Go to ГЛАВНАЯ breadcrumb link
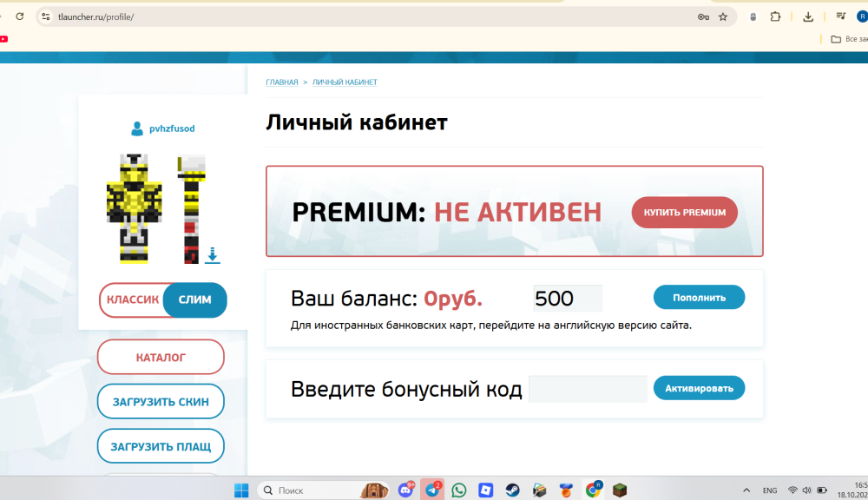The image size is (868, 500). 282,82
